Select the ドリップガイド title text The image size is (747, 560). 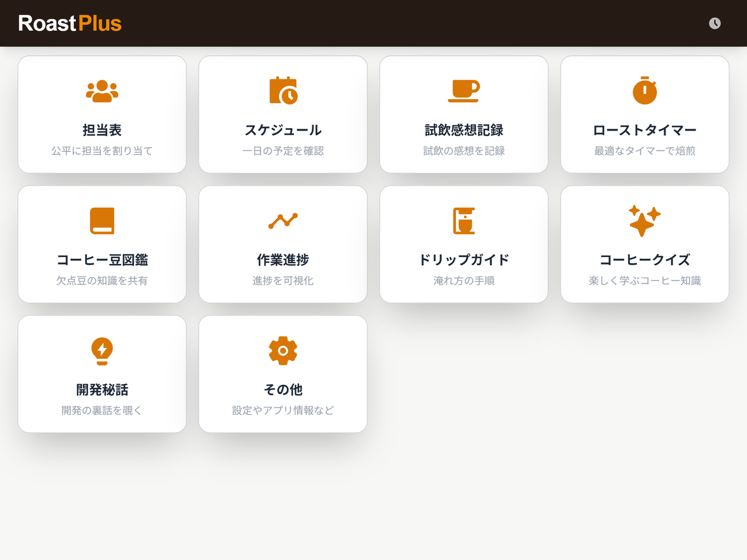tap(464, 260)
